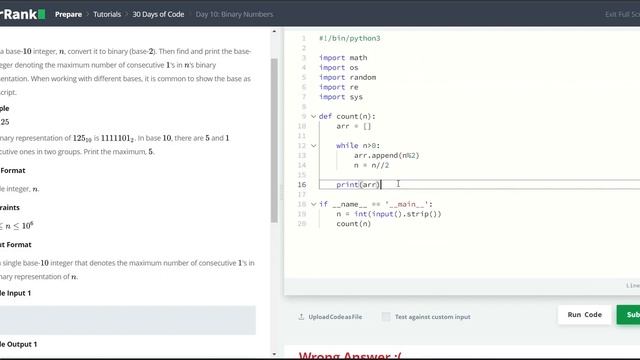Image resolution: width=640 pixels, height=360 pixels.
Task: Open the 30 Days of Code breadcrumb
Action: 158,14
